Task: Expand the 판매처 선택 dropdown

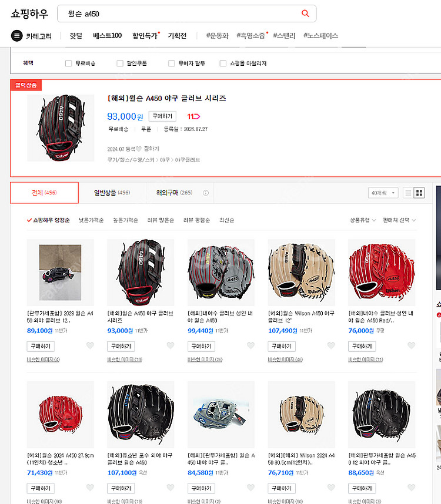Action: click(399, 220)
